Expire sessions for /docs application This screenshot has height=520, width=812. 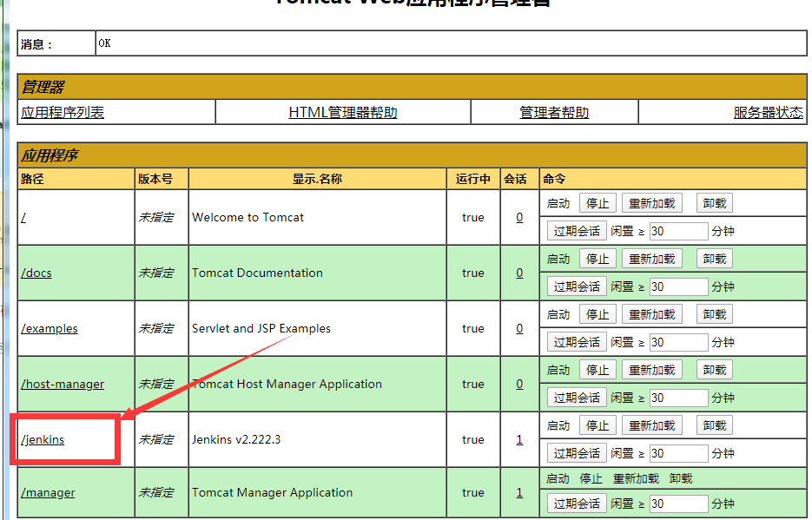(x=577, y=286)
